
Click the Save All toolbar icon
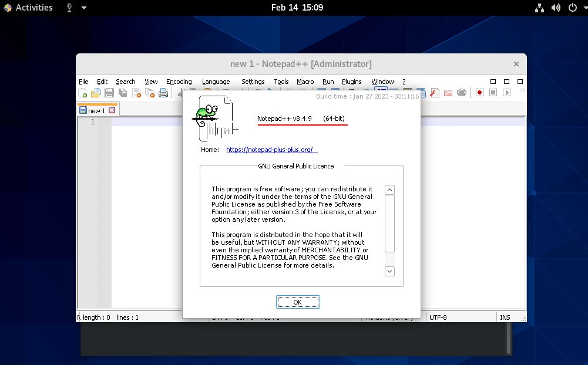(123, 93)
